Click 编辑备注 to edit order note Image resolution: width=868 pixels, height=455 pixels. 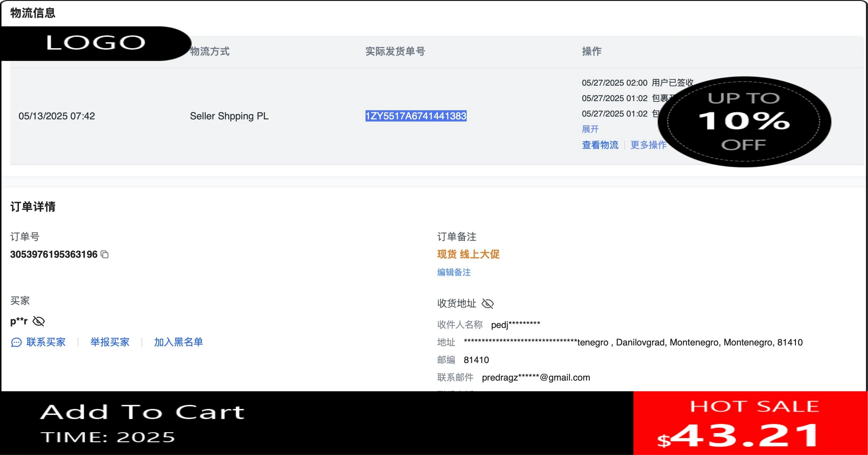pyautogui.click(x=454, y=272)
